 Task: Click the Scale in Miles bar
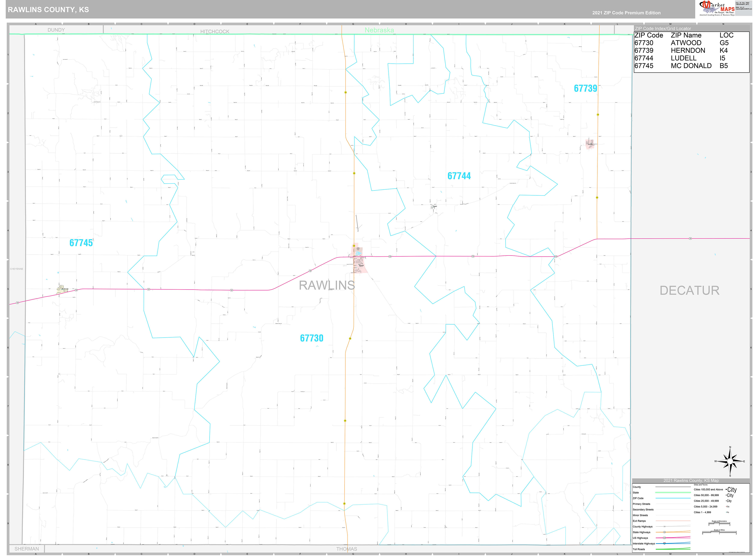[x=719, y=532]
